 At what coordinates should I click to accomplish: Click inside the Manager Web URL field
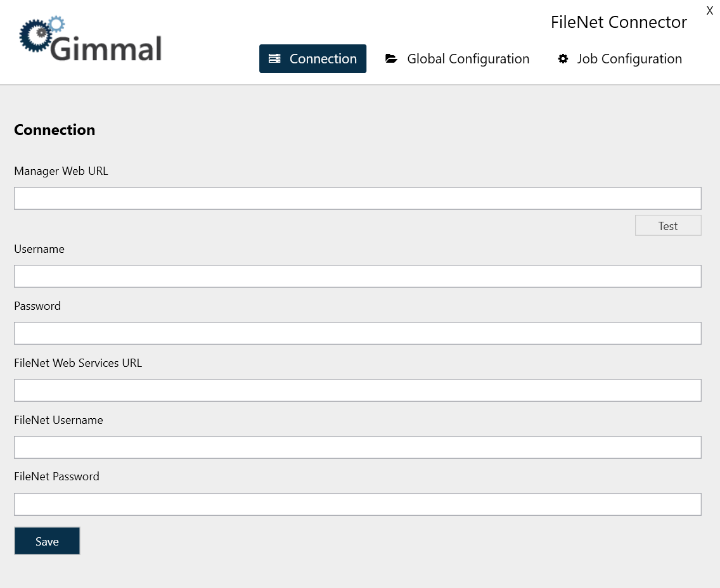coord(357,198)
